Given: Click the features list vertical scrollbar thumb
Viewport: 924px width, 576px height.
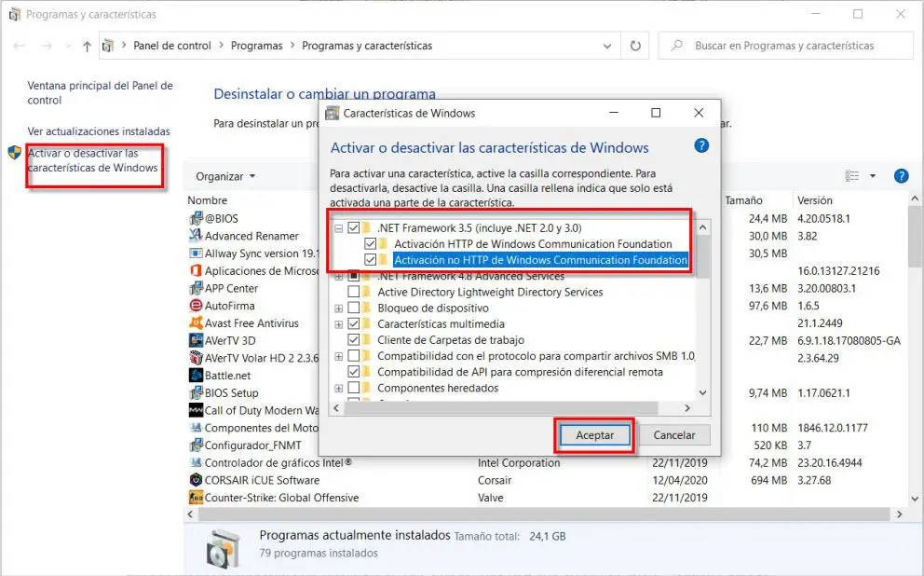Looking at the screenshot, I should 703,256.
